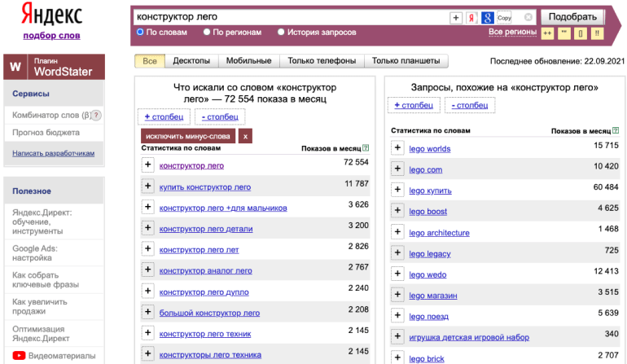Open the 'конструктор лего техник' keyword link

click(x=205, y=334)
